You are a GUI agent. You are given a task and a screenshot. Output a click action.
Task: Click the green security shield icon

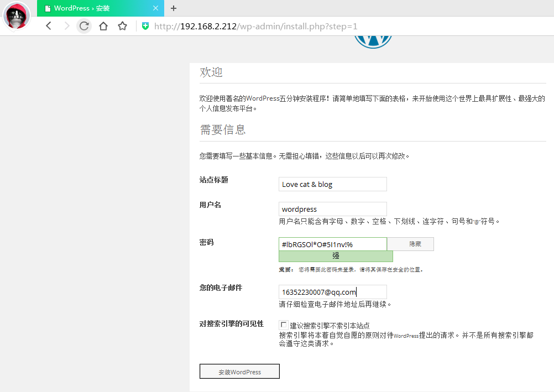[x=145, y=26]
